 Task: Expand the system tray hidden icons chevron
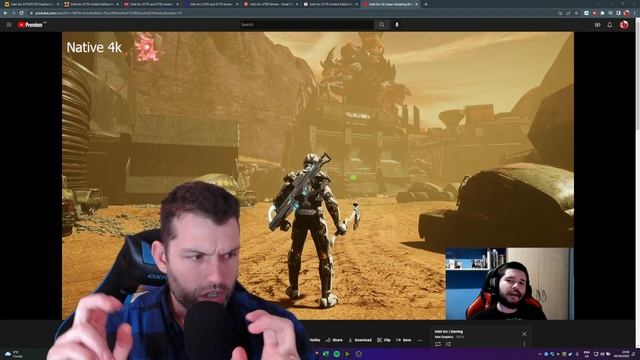pyautogui.click(x=540, y=354)
